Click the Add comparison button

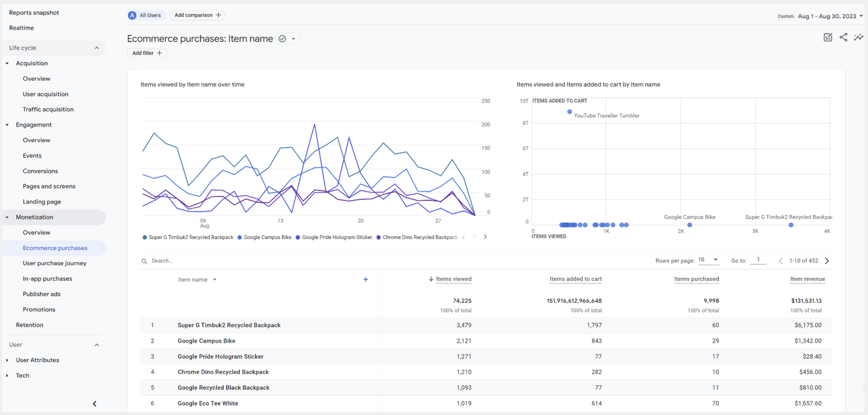tap(197, 15)
